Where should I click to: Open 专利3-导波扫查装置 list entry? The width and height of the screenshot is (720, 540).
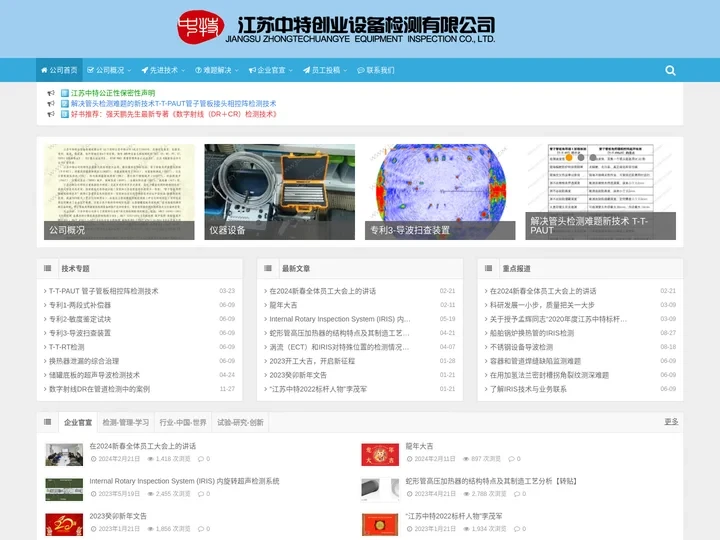[x=80, y=333]
